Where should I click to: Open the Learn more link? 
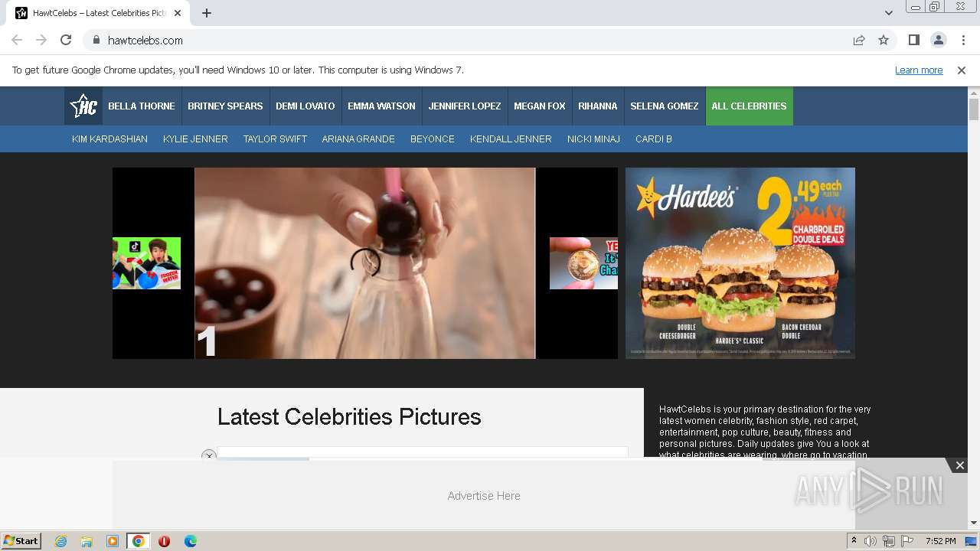tap(919, 70)
